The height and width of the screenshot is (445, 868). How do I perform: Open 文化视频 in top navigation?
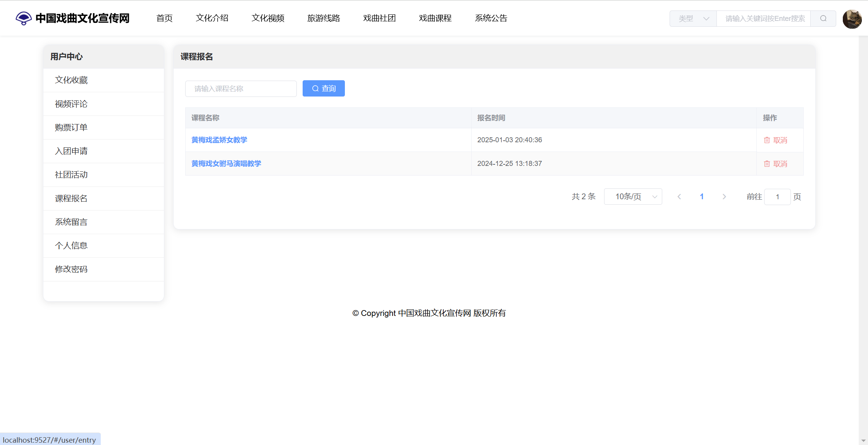(x=268, y=18)
